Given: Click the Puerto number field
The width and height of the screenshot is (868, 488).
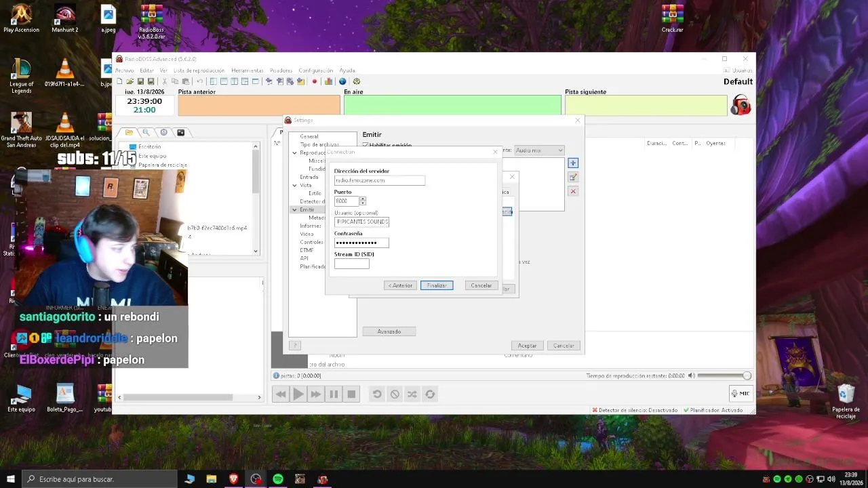Looking at the screenshot, I should click(347, 201).
